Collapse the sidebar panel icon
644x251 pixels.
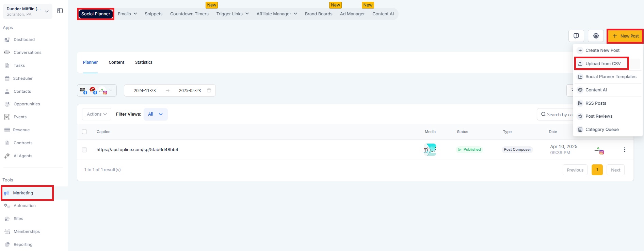point(60,11)
